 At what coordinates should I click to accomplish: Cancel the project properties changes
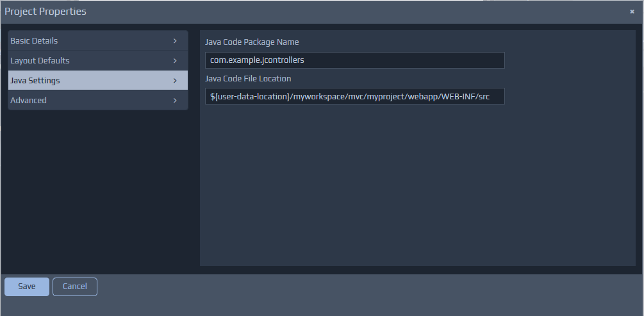[x=74, y=287]
